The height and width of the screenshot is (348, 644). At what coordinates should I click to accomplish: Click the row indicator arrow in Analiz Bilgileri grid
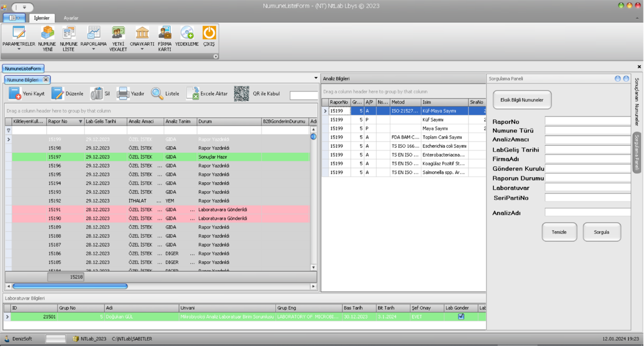click(x=325, y=111)
